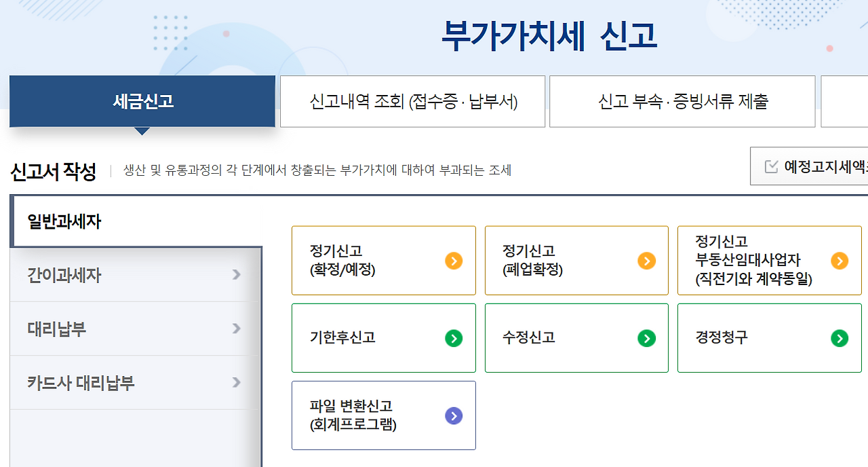Click the orange arrow icon on 정기신고 (확정/예정)
Viewport: 868px width, 467px height.
point(454,260)
